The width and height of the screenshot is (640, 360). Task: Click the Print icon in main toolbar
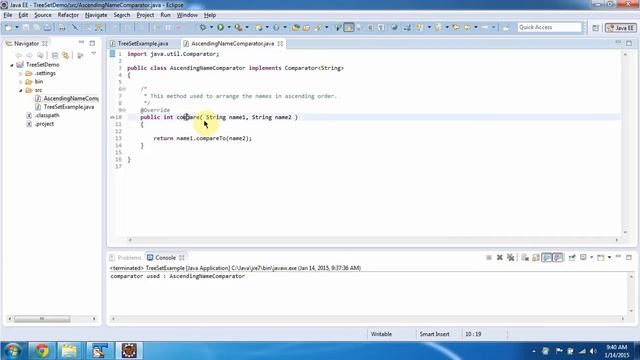click(47, 27)
